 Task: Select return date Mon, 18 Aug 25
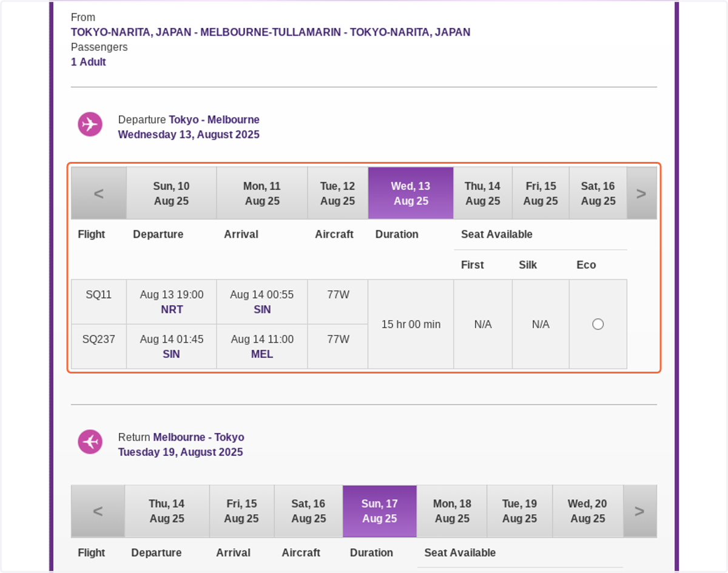click(452, 511)
